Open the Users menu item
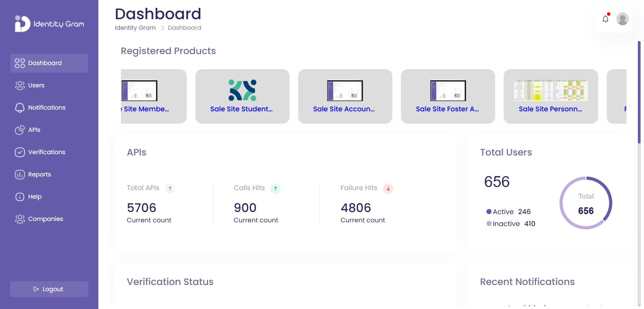 [x=36, y=85]
